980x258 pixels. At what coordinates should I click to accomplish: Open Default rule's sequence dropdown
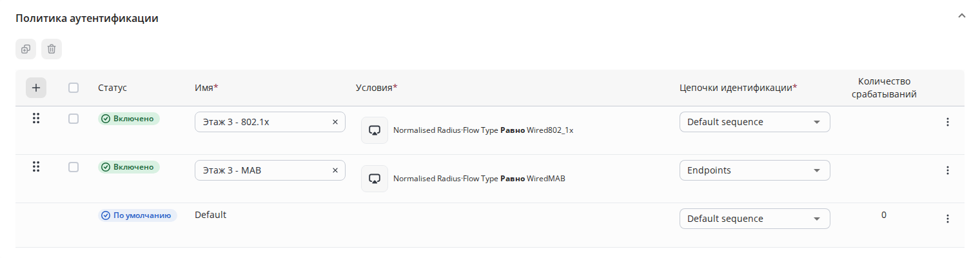pyautogui.click(x=754, y=219)
